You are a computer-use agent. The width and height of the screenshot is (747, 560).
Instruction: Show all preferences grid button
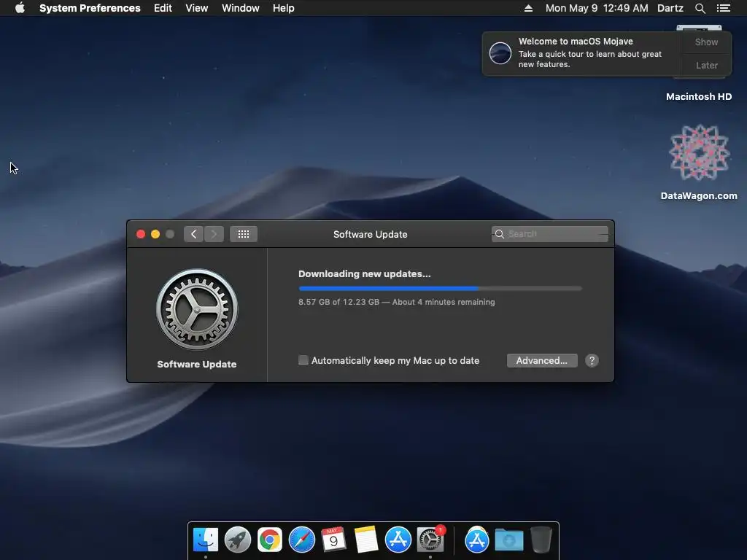point(244,234)
